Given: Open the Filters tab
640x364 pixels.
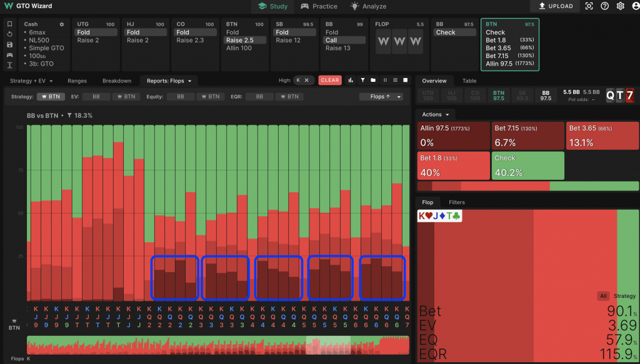Looking at the screenshot, I should click(457, 202).
